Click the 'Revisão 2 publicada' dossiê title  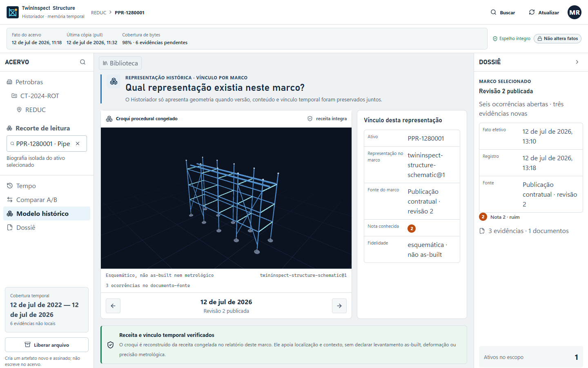point(506,91)
